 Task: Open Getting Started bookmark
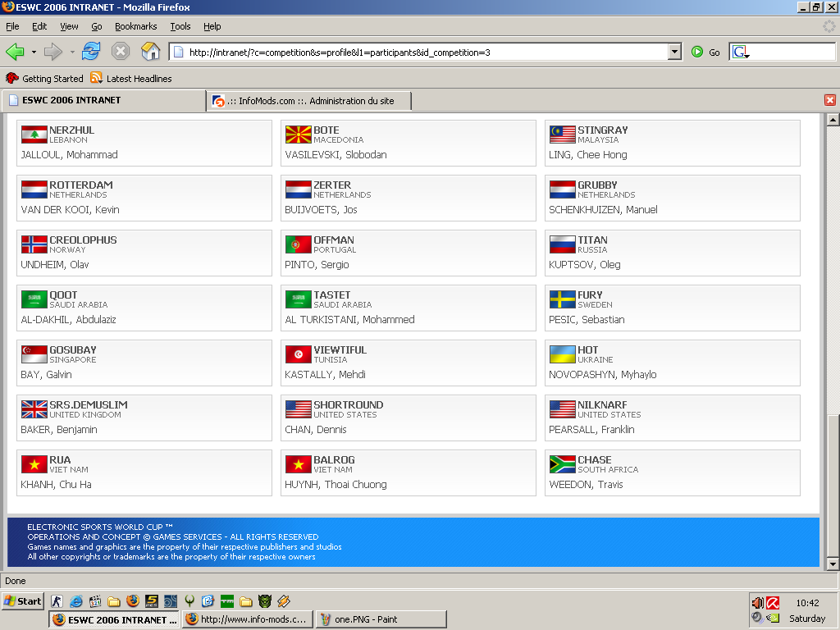(44, 78)
